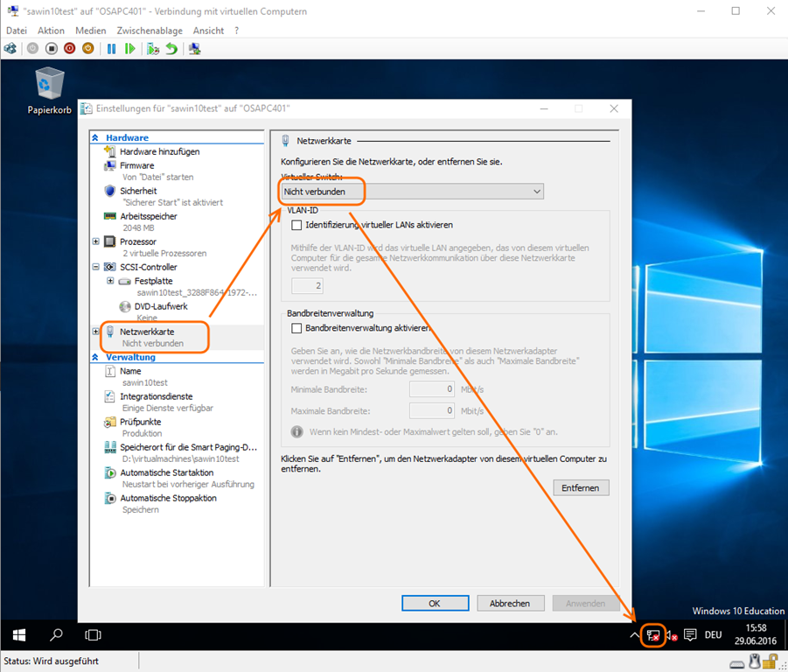Expand the Prozessor tree node
This screenshot has height=672, width=788.
(x=96, y=241)
